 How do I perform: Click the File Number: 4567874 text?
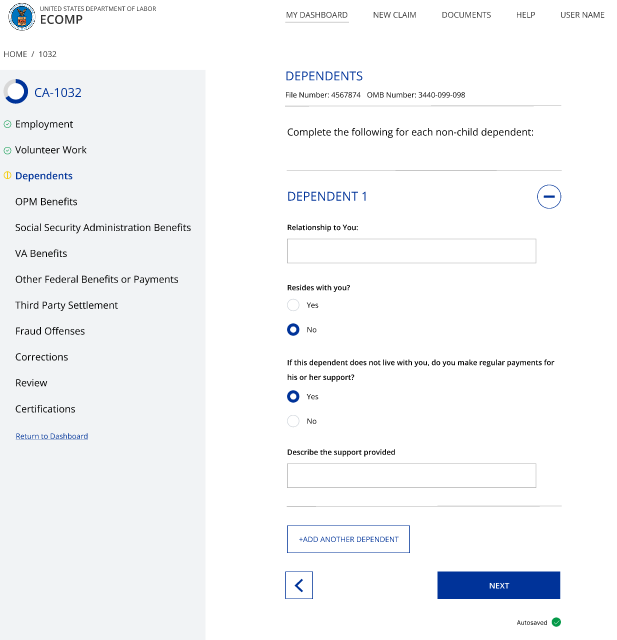point(323,95)
